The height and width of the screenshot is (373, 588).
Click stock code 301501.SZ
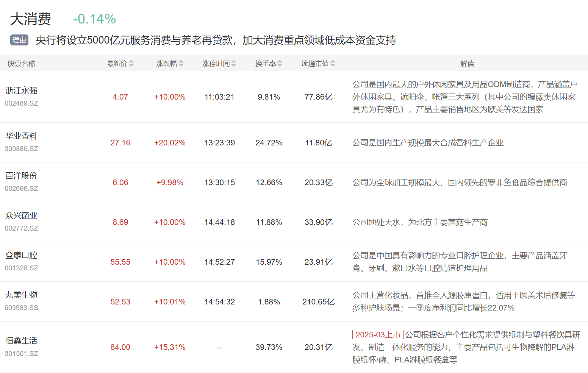point(21,354)
